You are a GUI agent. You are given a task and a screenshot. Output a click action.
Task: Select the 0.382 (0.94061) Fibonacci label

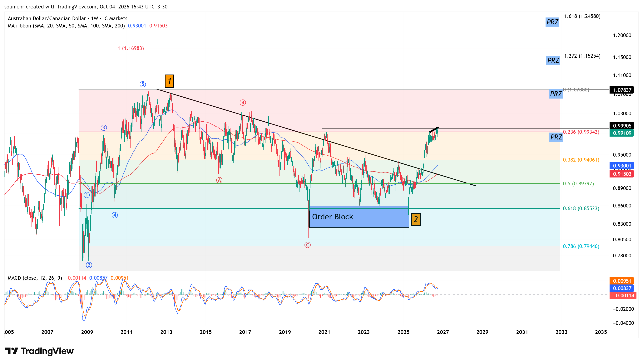[581, 160]
